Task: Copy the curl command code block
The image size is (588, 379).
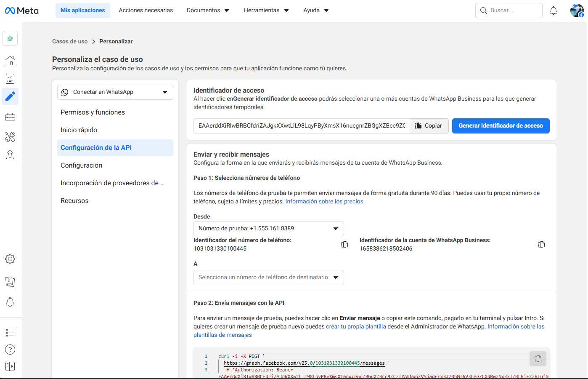Action: click(538, 359)
